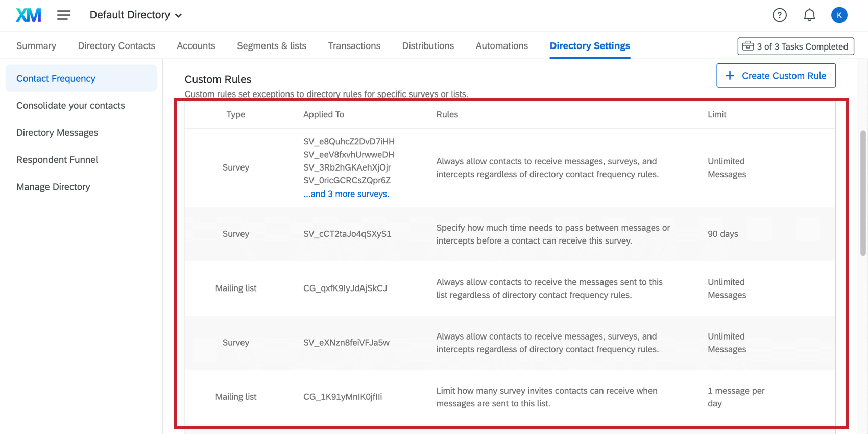
Task: Click the XM logo icon
Action: coord(29,15)
